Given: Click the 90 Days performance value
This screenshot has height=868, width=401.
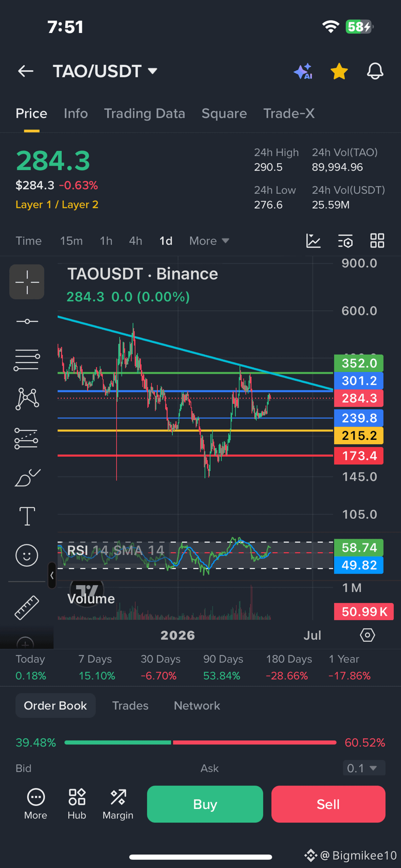Looking at the screenshot, I should [x=222, y=676].
